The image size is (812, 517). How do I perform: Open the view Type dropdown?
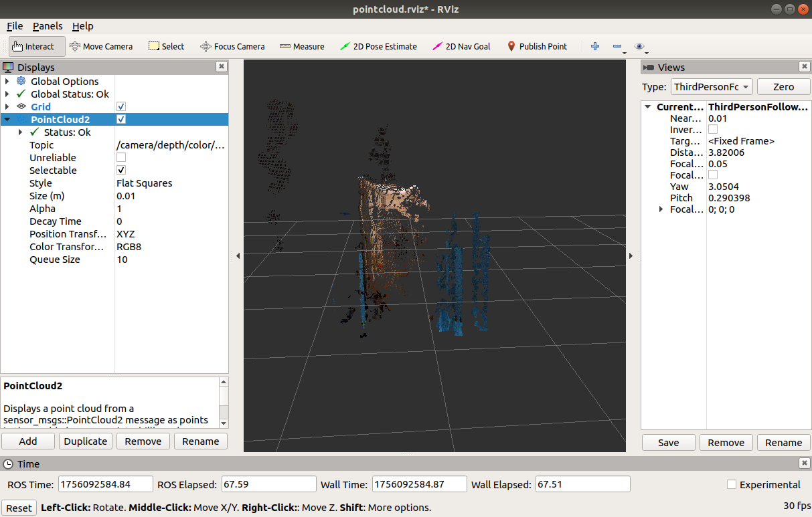712,87
